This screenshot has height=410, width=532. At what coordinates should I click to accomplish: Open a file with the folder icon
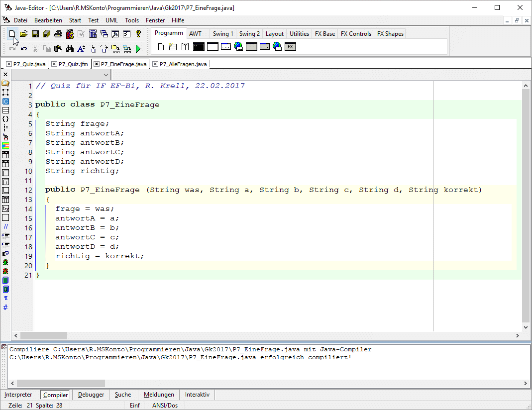point(24,34)
